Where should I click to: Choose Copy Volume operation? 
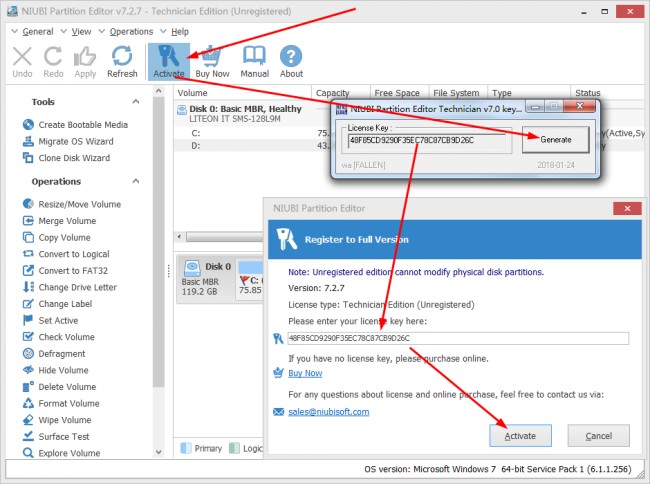click(x=56, y=237)
